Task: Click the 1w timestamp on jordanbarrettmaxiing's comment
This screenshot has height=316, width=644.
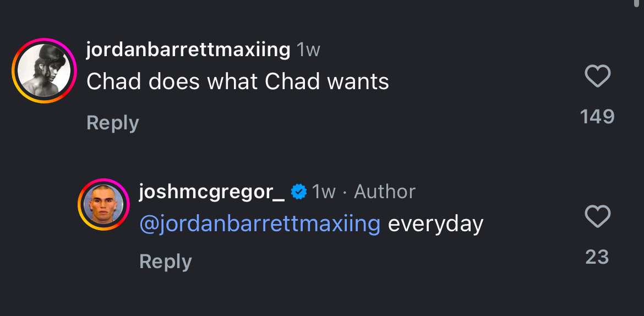Action: [308, 50]
